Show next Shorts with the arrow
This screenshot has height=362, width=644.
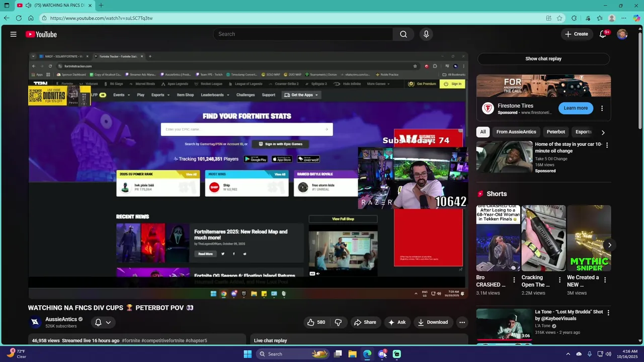click(609, 245)
